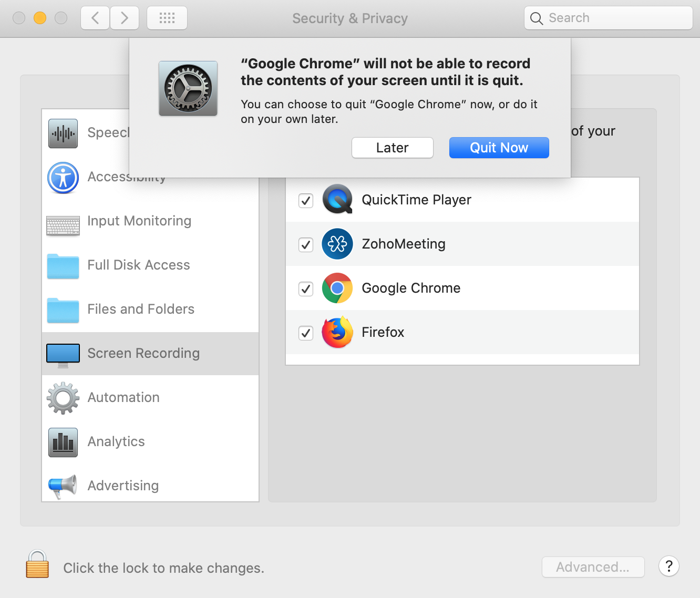Image resolution: width=700 pixels, height=598 pixels.
Task: Click the Google Chrome app icon
Action: click(337, 288)
